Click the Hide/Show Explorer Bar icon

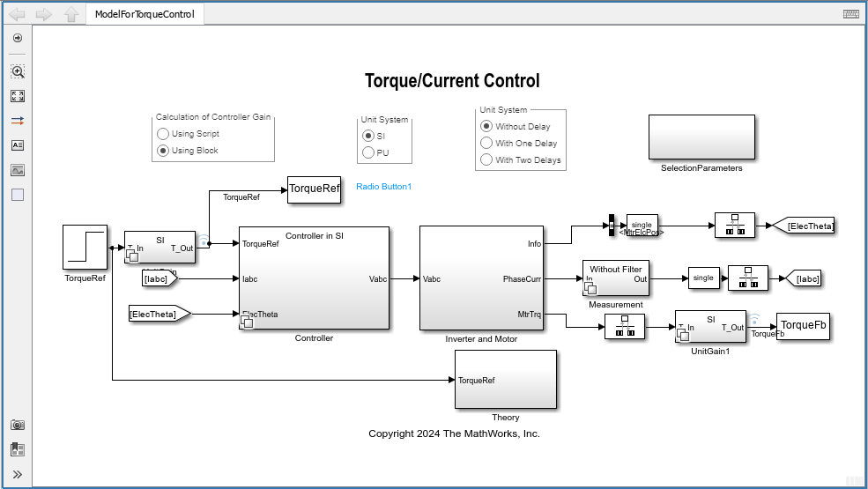point(17,38)
